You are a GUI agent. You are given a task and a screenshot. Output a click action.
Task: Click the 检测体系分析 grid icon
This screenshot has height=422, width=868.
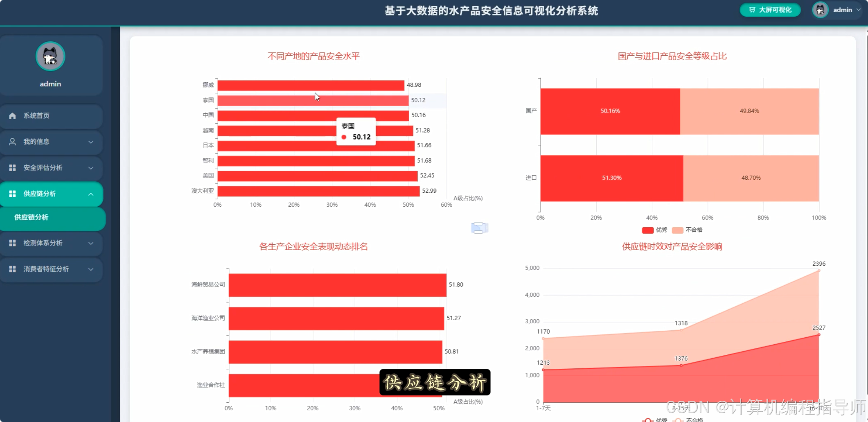pos(12,243)
